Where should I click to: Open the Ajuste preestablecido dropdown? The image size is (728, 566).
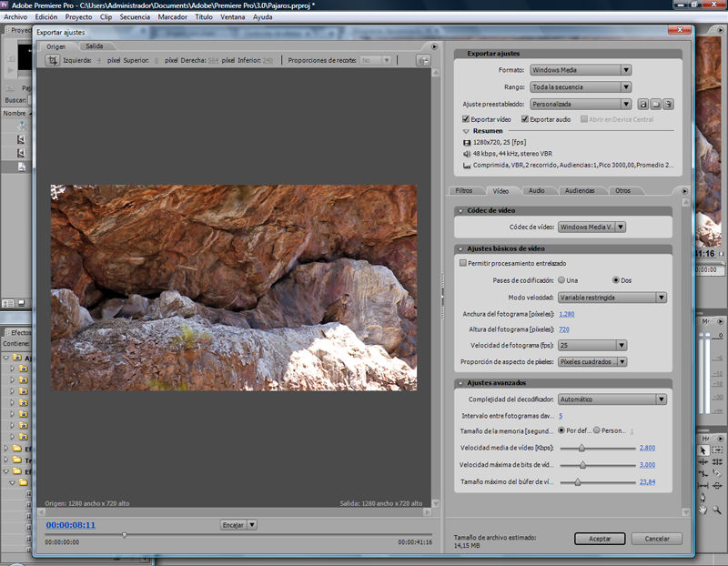(x=581, y=104)
